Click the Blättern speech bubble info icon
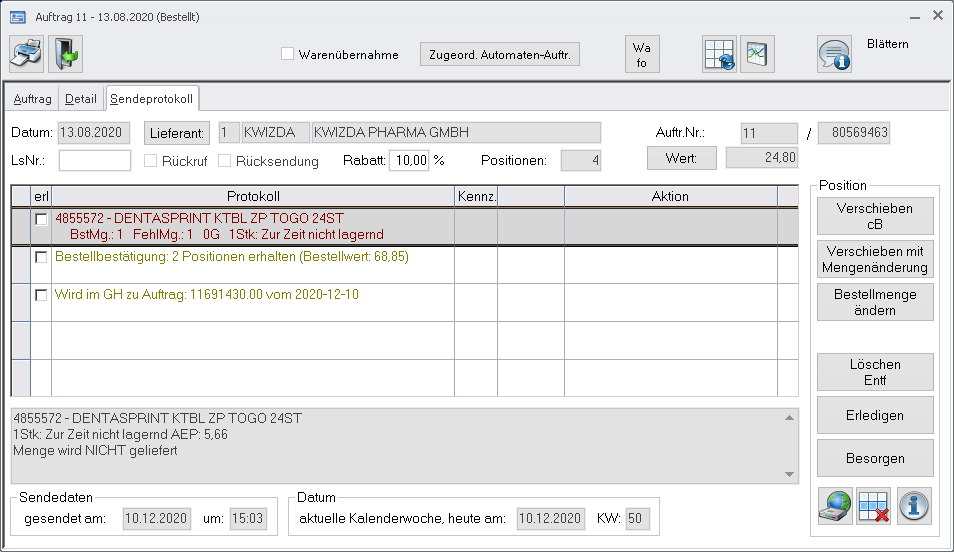 point(833,54)
